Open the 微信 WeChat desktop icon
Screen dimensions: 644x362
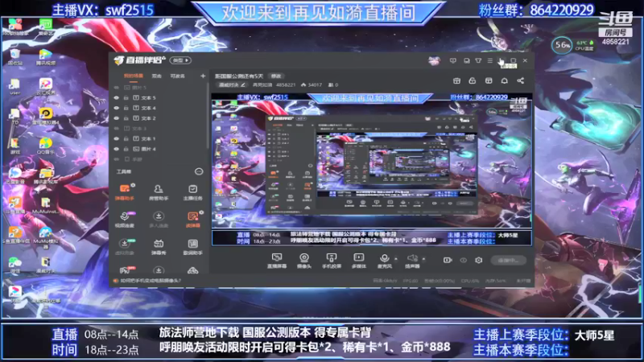click(15, 265)
